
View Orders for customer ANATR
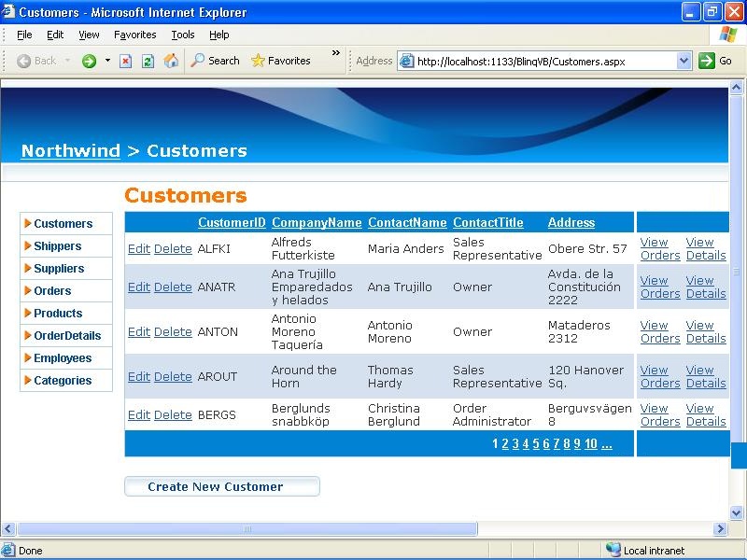pyautogui.click(x=660, y=287)
